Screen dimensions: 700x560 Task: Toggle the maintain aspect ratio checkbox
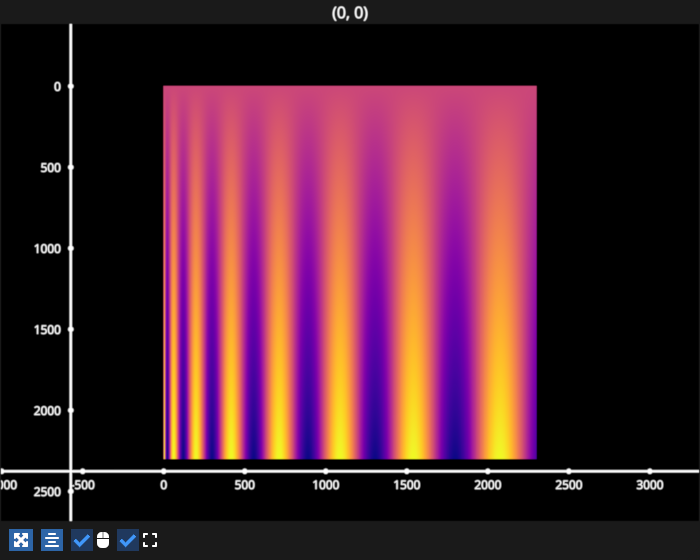[x=128, y=540]
